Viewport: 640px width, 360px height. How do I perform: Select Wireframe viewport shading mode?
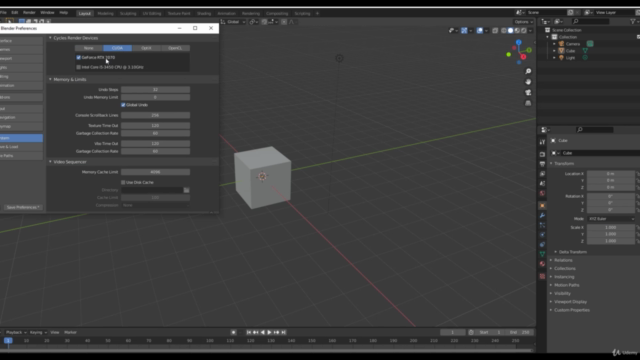click(x=504, y=31)
